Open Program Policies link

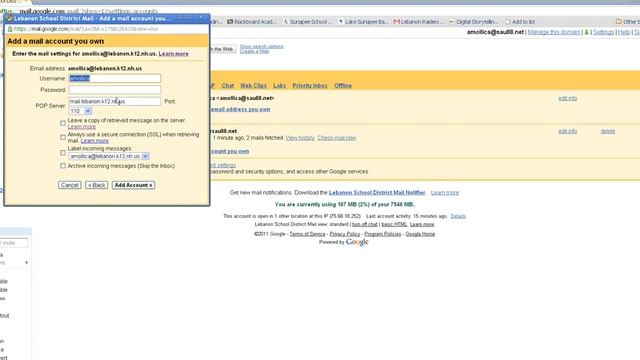382,234
